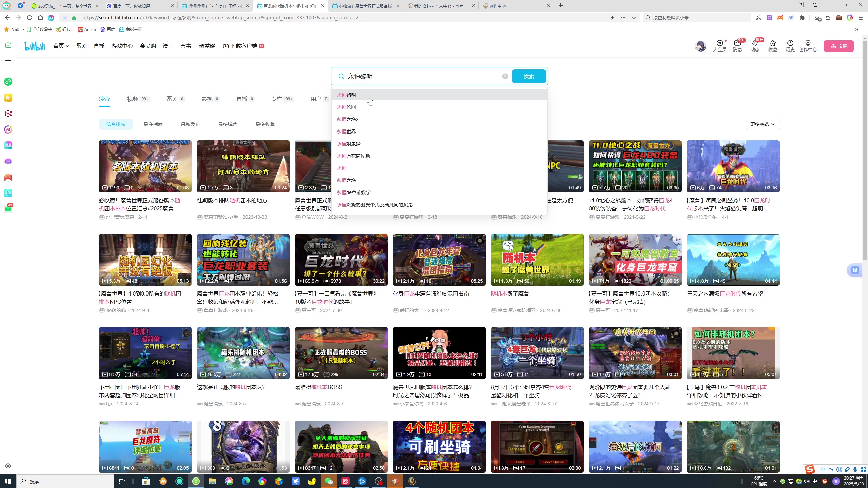Open the 游戏中心 nav link
This screenshot has height=488, width=868.
(x=122, y=46)
